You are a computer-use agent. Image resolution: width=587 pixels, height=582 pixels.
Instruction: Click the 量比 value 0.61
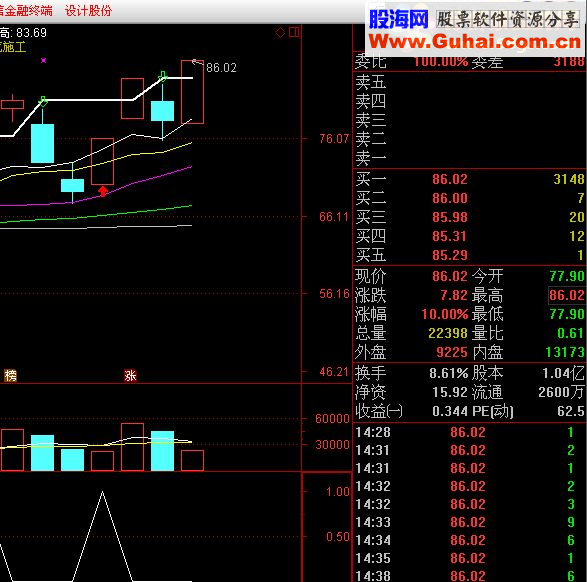(571, 333)
